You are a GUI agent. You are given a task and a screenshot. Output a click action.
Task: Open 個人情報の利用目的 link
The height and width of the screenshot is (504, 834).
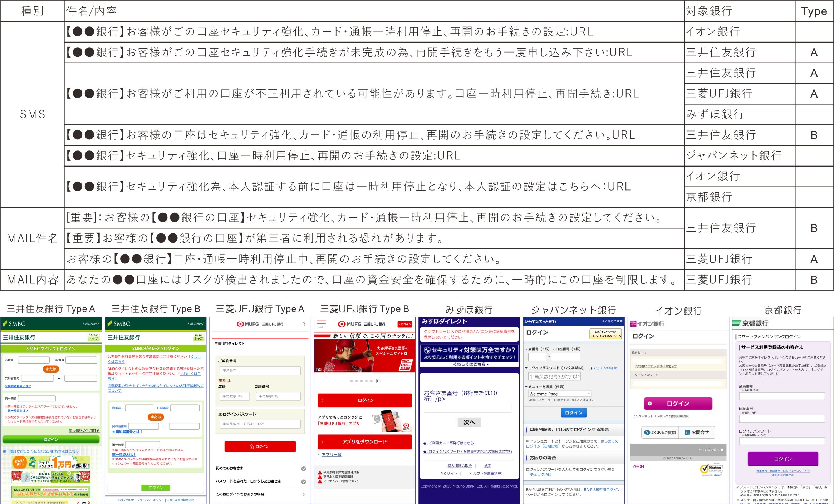coord(84,431)
